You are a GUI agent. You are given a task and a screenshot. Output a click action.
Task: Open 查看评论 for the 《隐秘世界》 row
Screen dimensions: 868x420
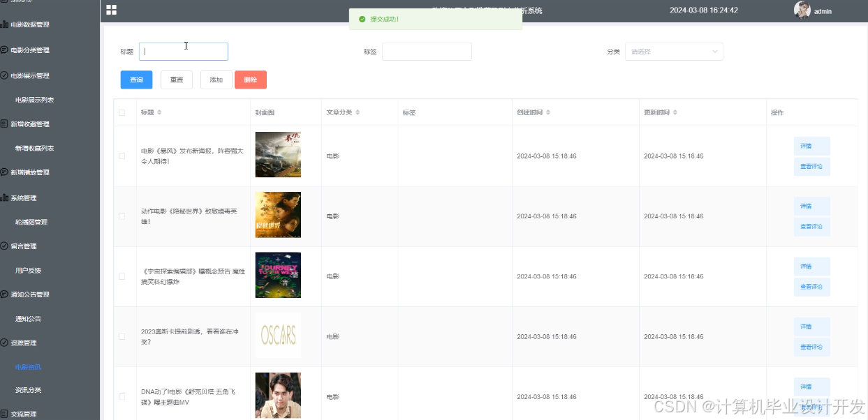(x=811, y=227)
